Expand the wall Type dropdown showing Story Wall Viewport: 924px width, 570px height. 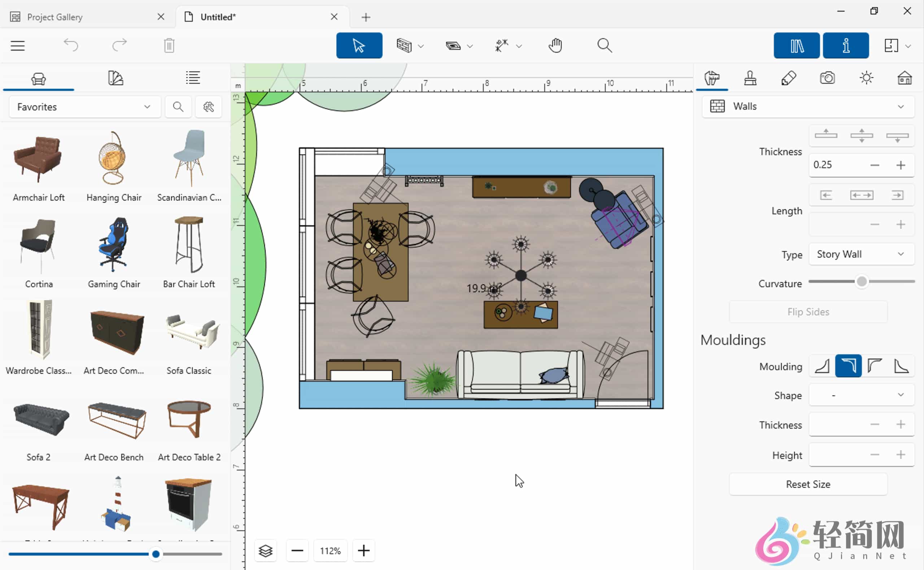(862, 254)
